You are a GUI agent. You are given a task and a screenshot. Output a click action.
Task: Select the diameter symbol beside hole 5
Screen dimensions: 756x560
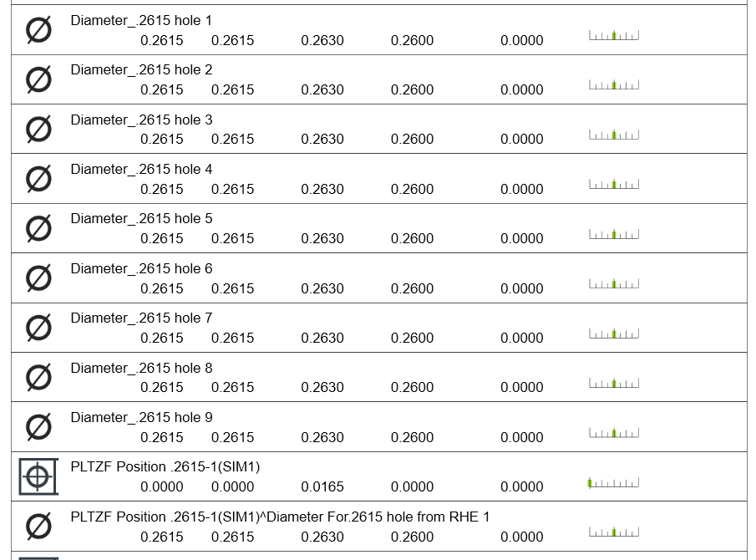click(38, 228)
